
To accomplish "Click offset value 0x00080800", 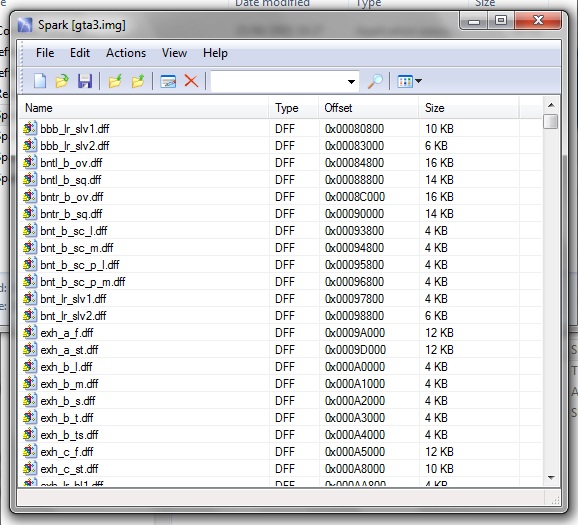I will coord(354,129).
